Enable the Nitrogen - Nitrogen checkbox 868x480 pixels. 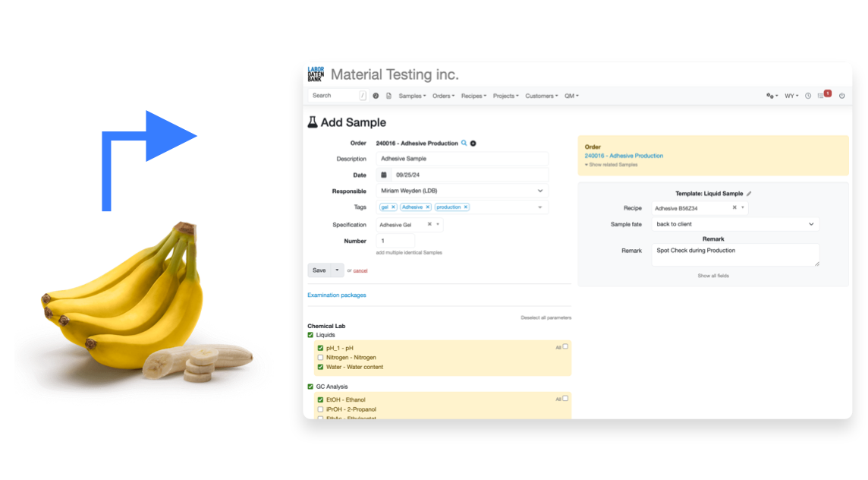[x=320, y=358]
